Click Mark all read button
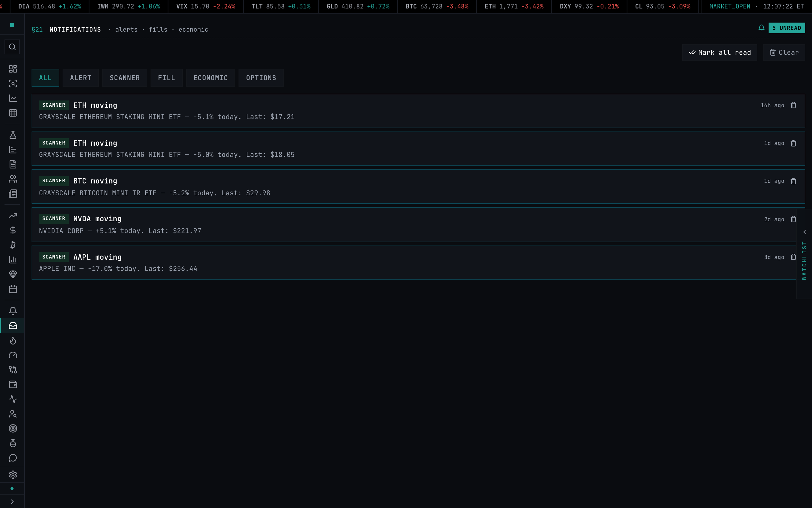Viewport: 812px width, 508px height. (x=720, y=52)
